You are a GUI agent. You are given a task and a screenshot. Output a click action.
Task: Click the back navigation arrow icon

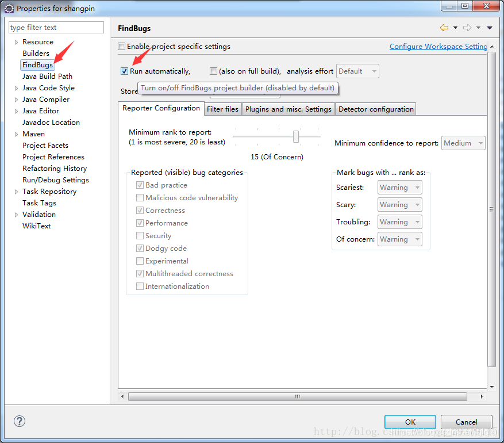[x=444, y=28]
